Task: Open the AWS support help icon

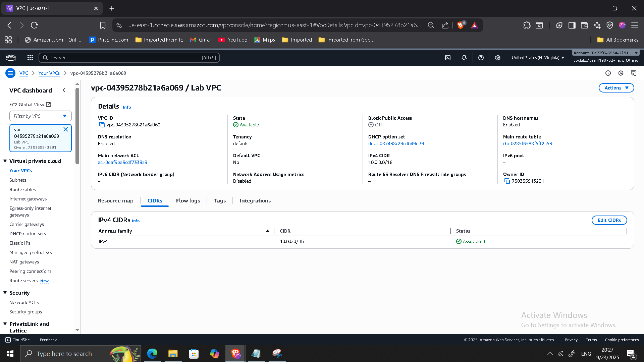Action: point(481,58)
